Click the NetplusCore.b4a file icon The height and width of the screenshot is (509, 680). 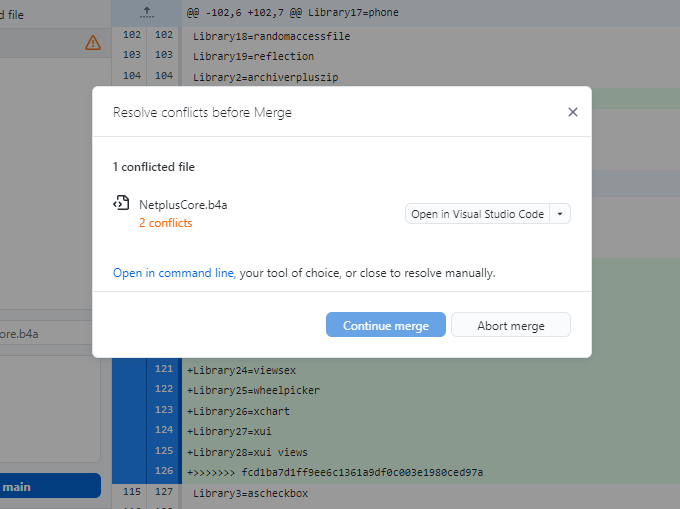[121, 204]
